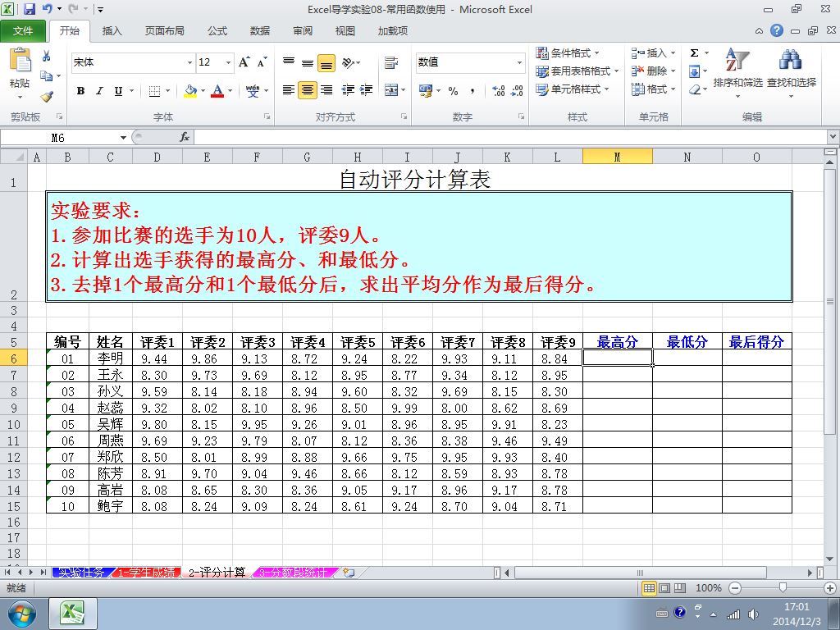Toggle Italic formatting
Viewport: 840px width, 630px height.
tap(99, 90)
